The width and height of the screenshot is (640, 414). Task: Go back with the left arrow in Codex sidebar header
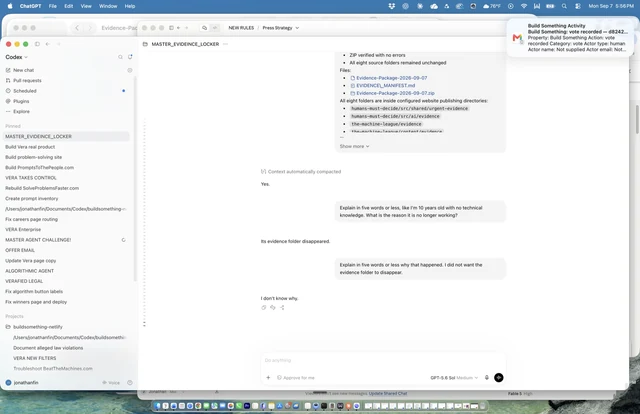coord(48,44)
